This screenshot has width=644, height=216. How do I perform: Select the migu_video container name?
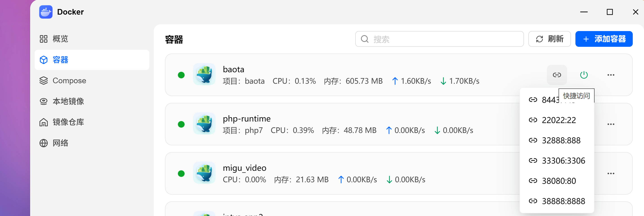(244, 168)
